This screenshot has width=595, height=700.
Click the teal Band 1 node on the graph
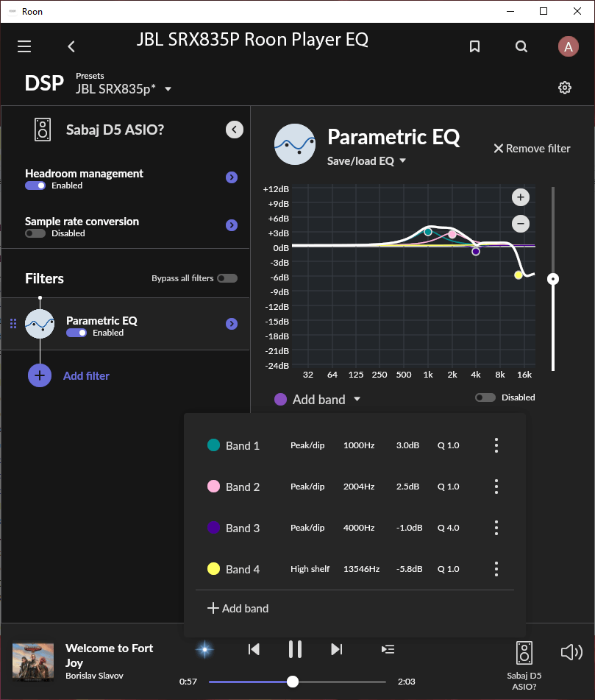click(x=428, y=232)
